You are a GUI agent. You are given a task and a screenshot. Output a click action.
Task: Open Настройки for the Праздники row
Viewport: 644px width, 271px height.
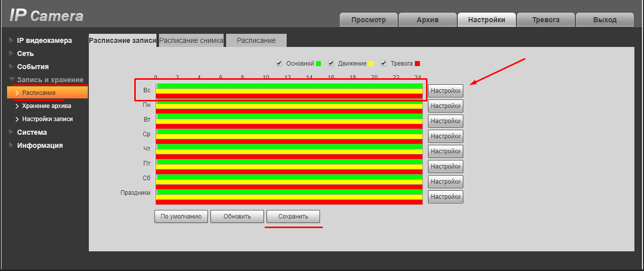click(x=446, y=197)
